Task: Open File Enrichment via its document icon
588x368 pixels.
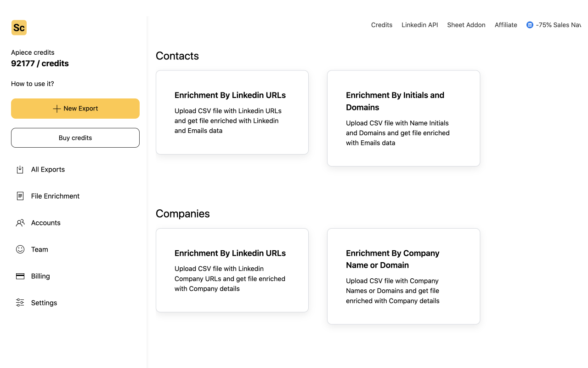Action: pyautogui.click(x=20, y=196)
